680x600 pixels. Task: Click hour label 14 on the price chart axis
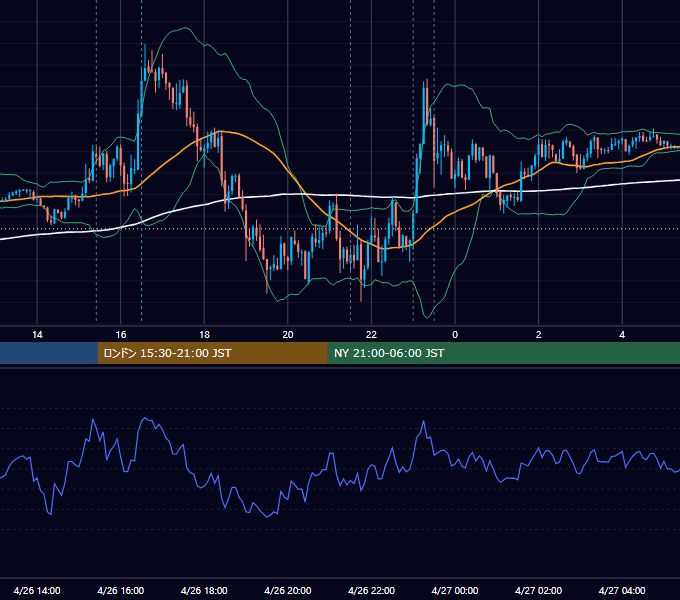(37, 335)
